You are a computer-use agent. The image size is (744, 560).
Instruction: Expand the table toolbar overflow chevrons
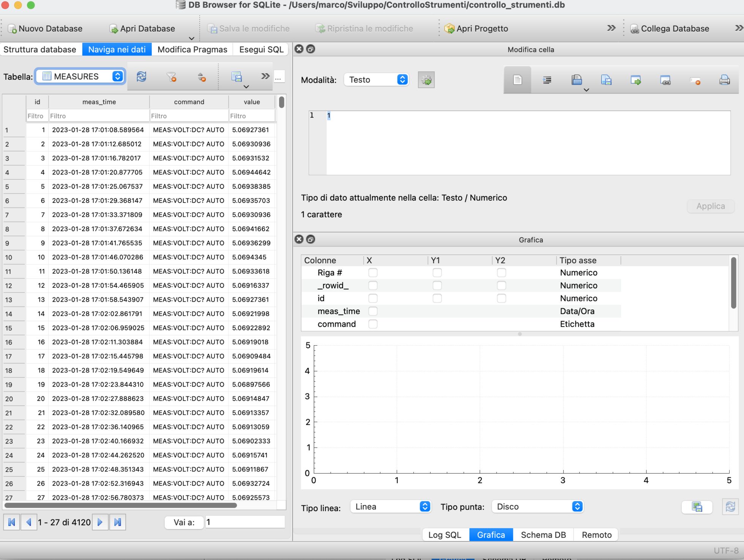tap(265, 76)
